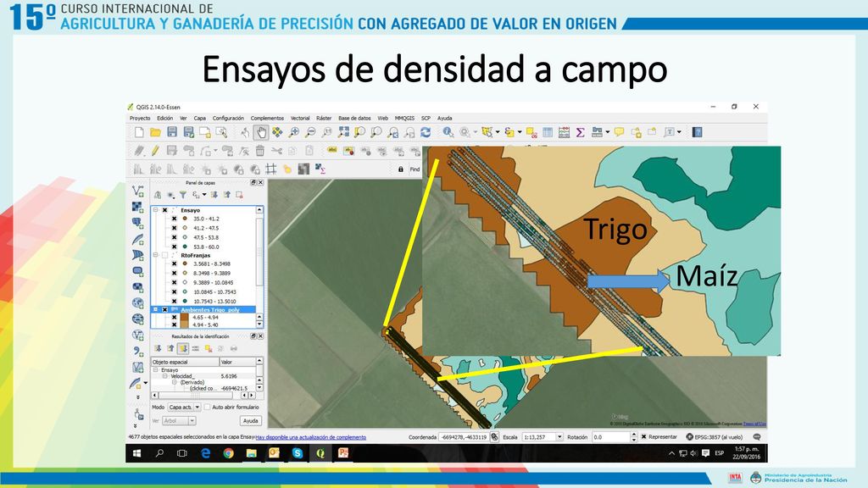The width and height of the screenshot is (868, 488).
Task: Add WMS layer globe icon in left sidebar
Action: coord(138,303)
